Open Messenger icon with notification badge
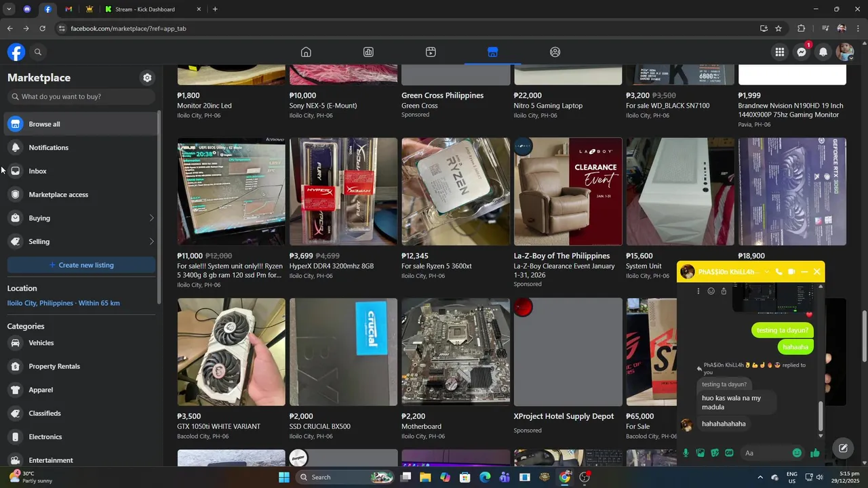Viewport: 868px width, 488px height. tap(802, 52)
